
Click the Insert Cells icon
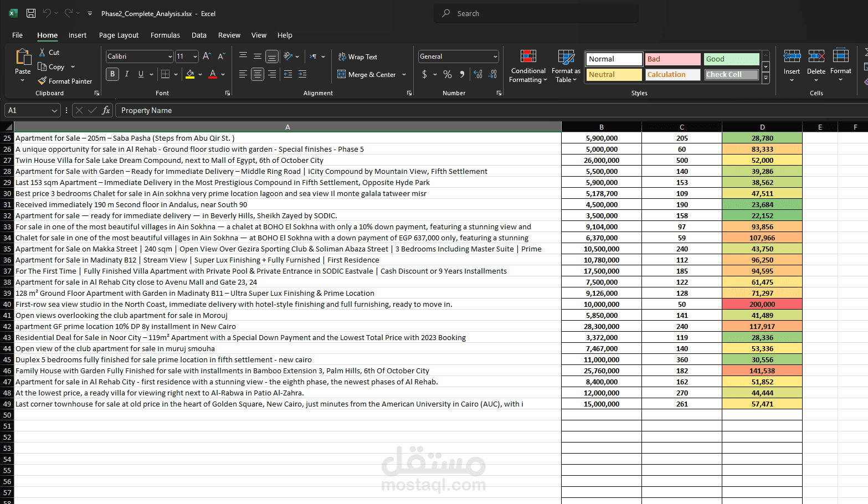792,56
